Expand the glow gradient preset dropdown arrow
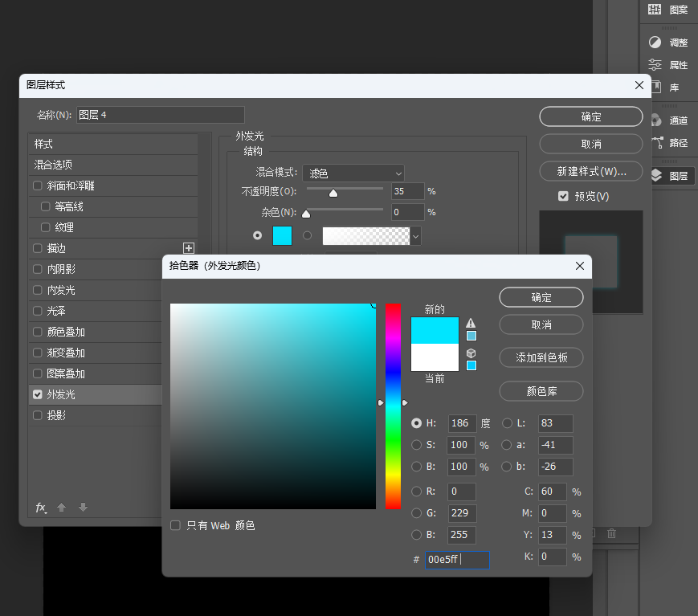Viewport: 698px width, 616px height. pyautogui.click(x=416, y=236)
